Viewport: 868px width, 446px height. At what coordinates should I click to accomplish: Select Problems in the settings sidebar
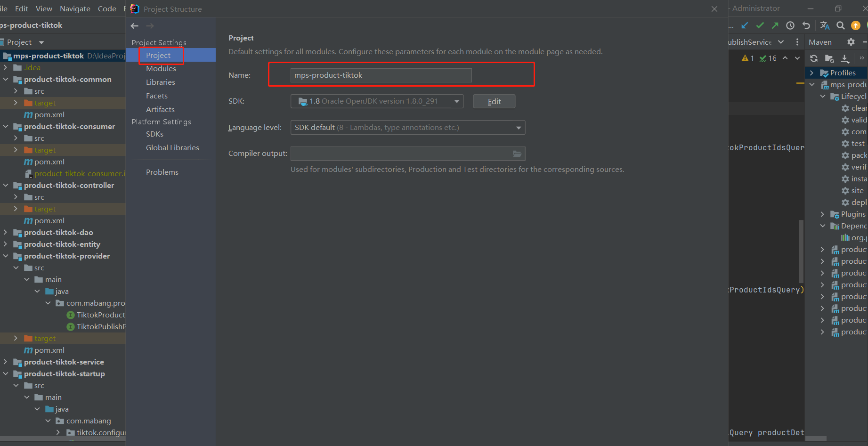coord(162,172)
